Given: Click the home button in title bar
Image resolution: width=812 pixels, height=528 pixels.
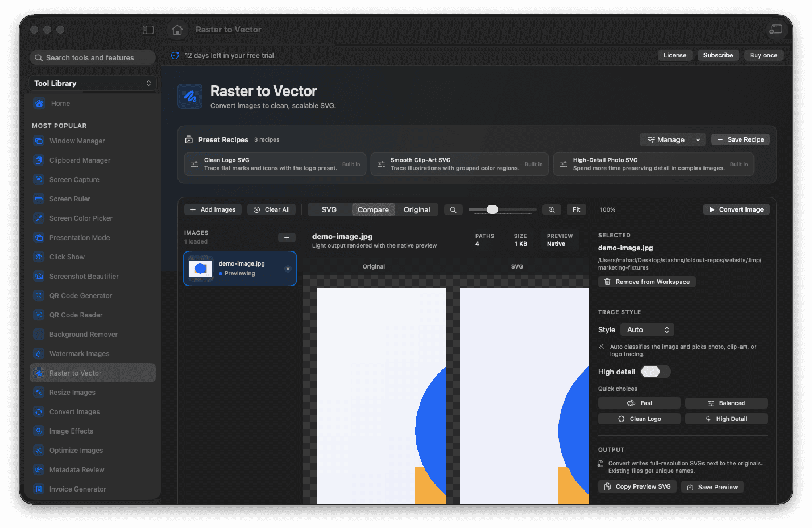Looking at the screenshot, I should click(177, 30).
